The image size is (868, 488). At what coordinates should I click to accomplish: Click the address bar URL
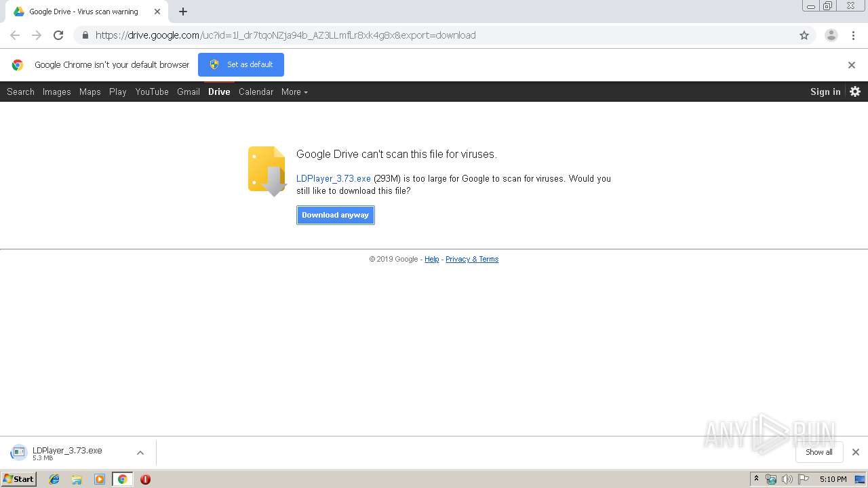pos(285,35)
